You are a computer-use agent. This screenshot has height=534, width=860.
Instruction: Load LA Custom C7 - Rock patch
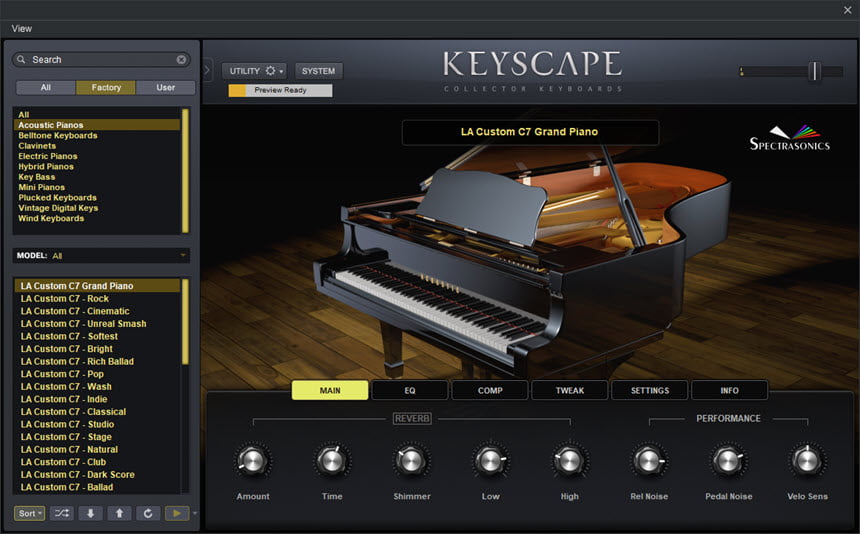coord(97,299)
